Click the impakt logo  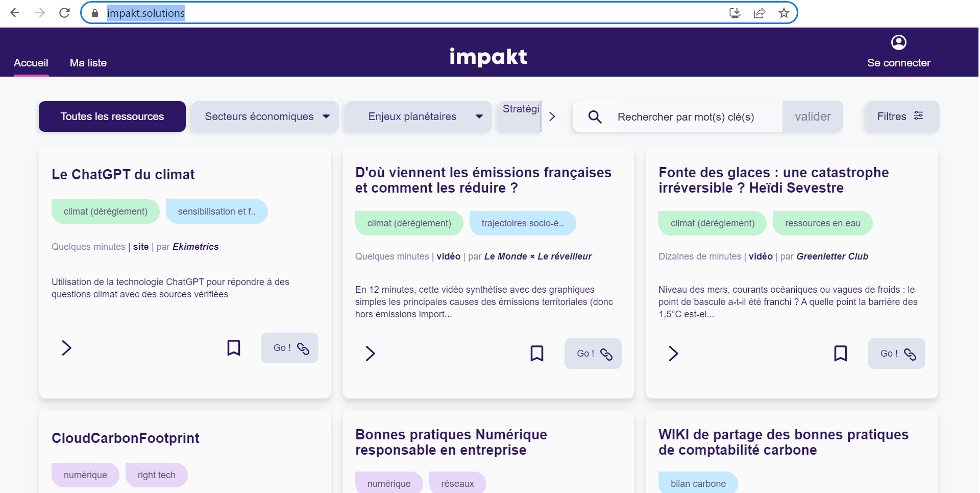[x=488, y=56]
